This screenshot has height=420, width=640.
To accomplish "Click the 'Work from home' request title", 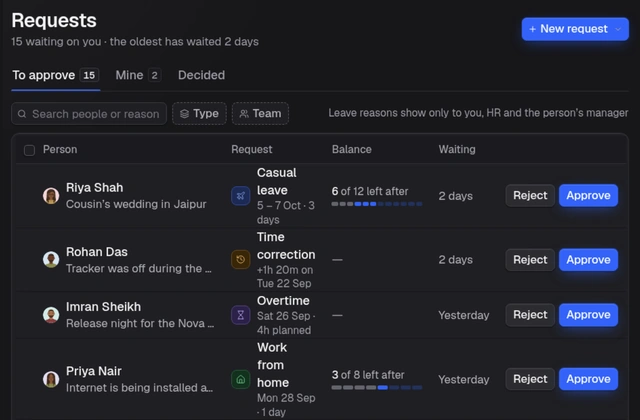I will pyautogui.click(x=273, y=365).
